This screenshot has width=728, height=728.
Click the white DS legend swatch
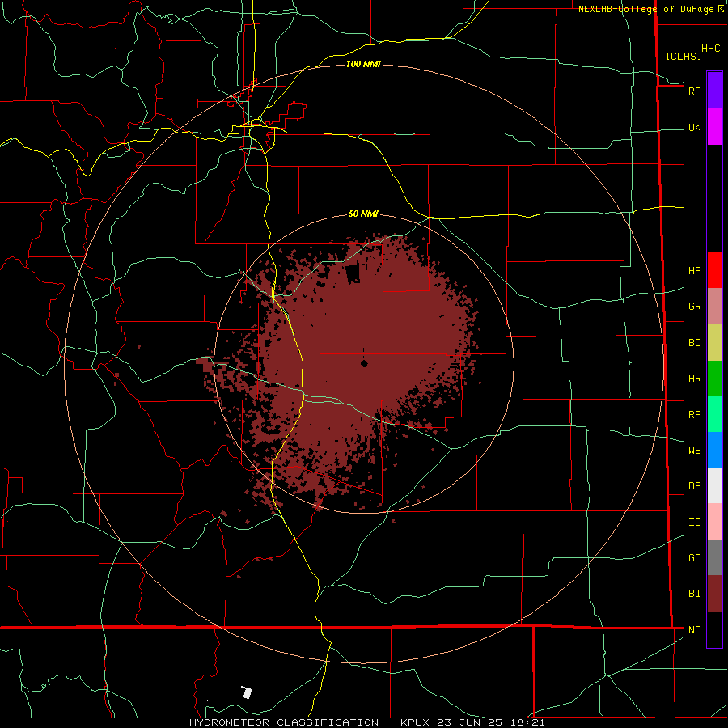point(714,485)
